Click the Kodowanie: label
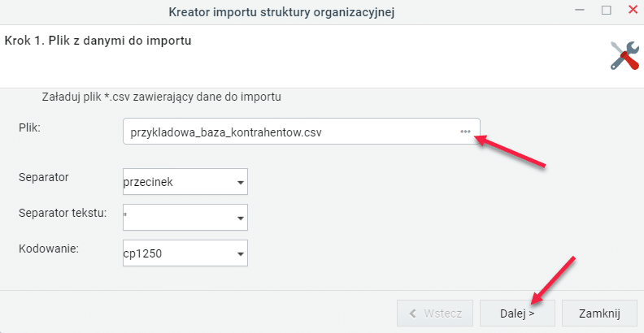Screen dimensions: 644x333 (49, 249)
